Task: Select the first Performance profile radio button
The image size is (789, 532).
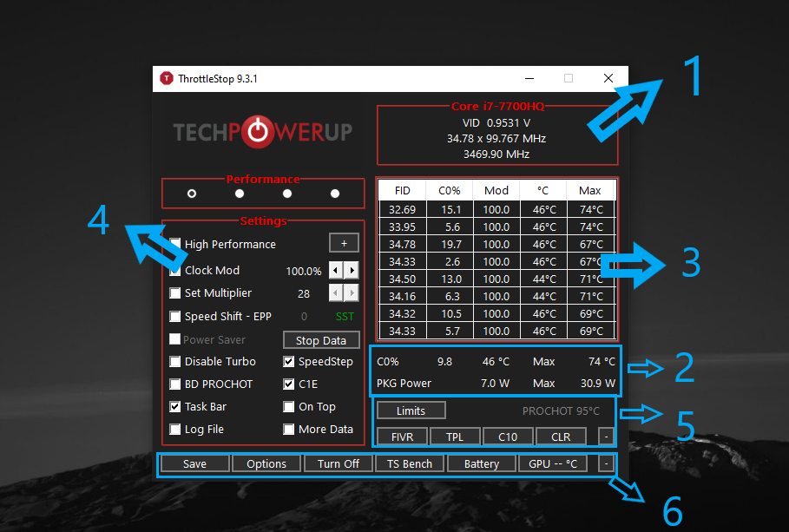Action: (192, 194)
